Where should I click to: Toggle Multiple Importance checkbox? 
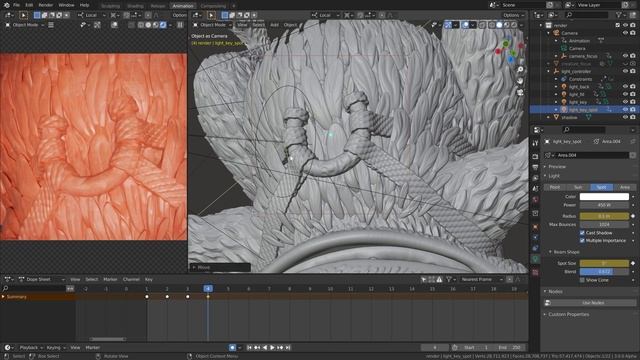582,240
